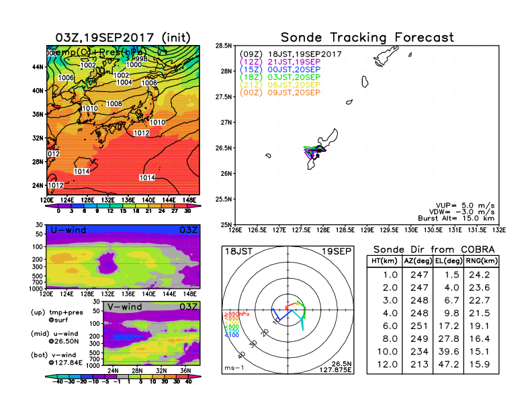The height and width of the screenshot is (411, 532).
Task: Click the magenta end of the temperature colorbar
Action: click(x=194, y=205)
